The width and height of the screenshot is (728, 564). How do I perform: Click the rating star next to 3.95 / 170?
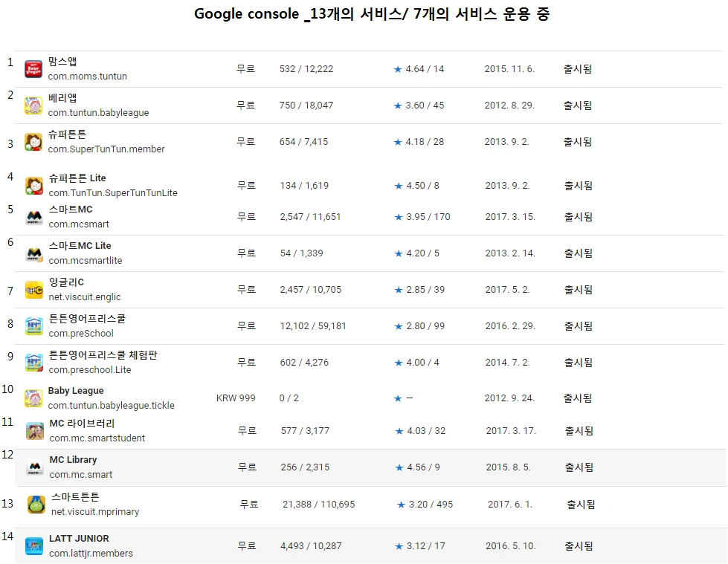[399, 217]
